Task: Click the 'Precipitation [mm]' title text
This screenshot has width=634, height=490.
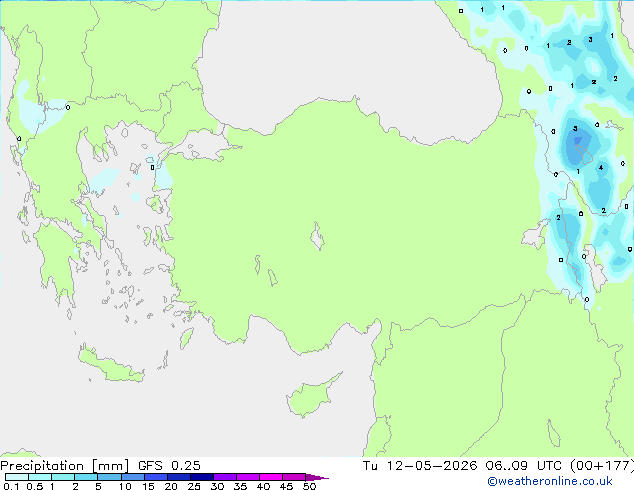Action: (x=65, y=466)
